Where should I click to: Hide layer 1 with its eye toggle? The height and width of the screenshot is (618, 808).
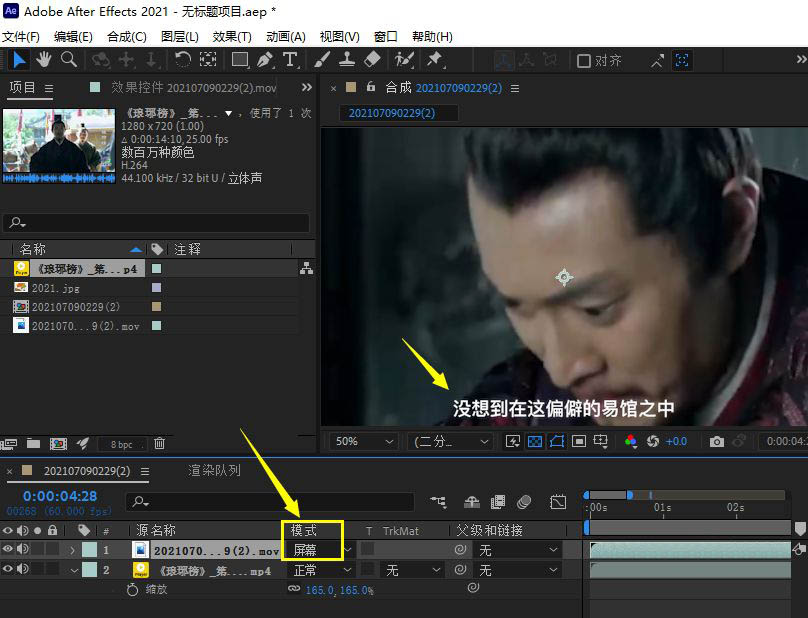pyautogui.click(x=7, y=548)
